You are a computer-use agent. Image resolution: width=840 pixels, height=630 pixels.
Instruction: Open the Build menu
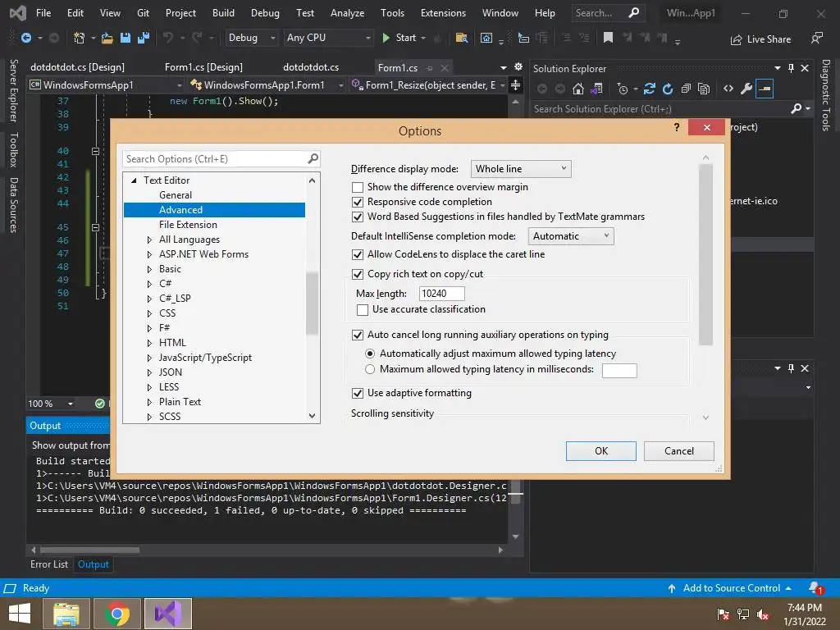[x=223, y=13]
